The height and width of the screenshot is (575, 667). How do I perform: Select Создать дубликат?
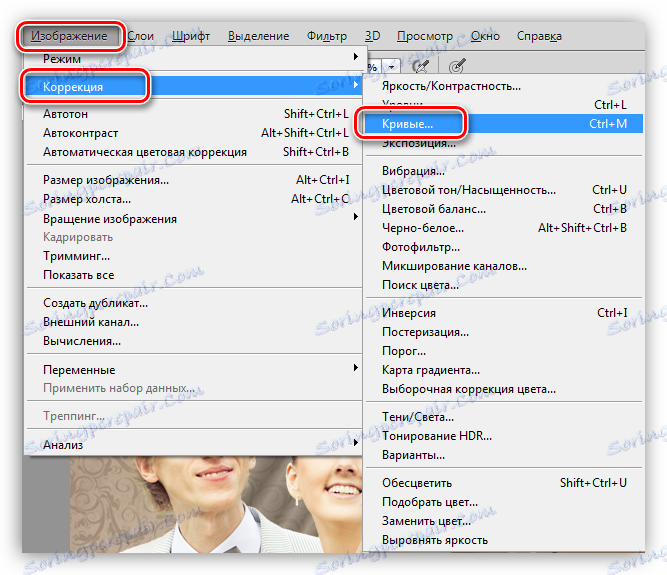193,303
